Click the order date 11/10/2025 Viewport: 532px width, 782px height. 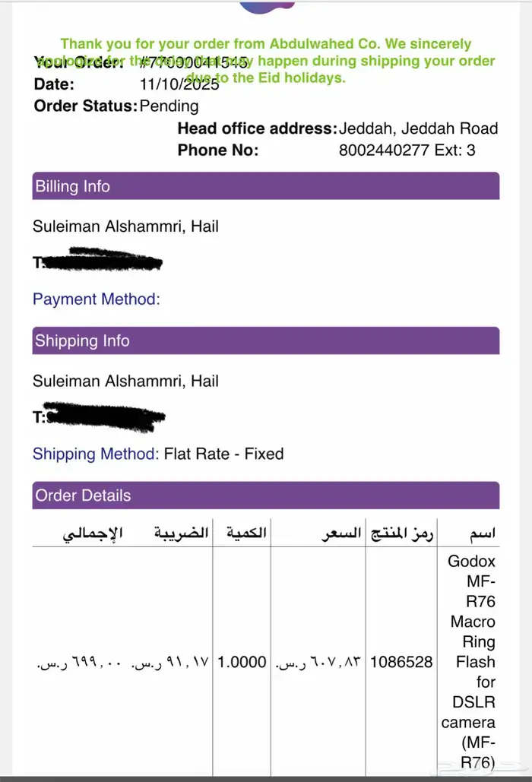(179, 84)
